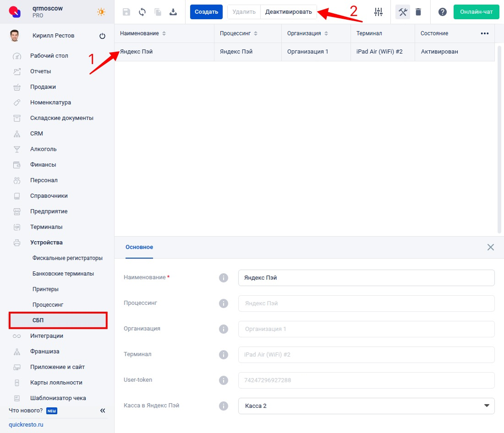Open the filter sliders settings icon
The height and width of the screenshot is (433, 504).
click(378, 12)
